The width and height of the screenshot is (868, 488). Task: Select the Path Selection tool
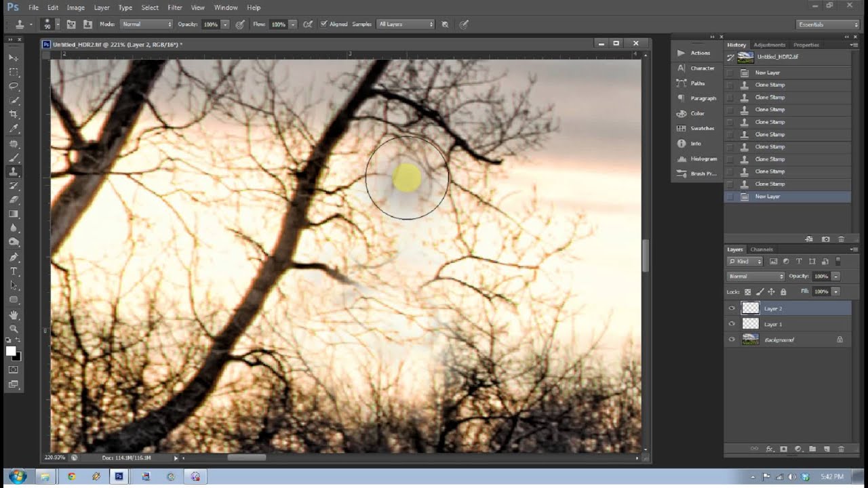(14, 286)
